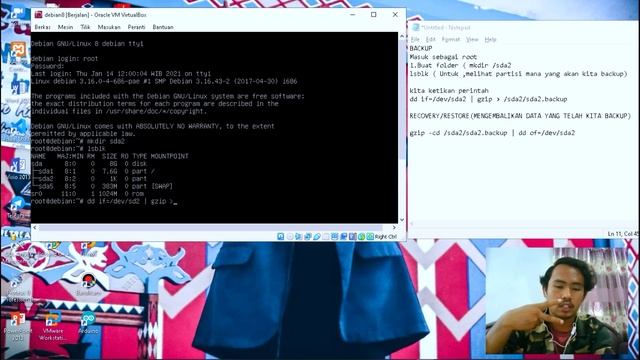
Task: Click the shared folders icon in VirtualBox status bar
Action: coord(326,236)
